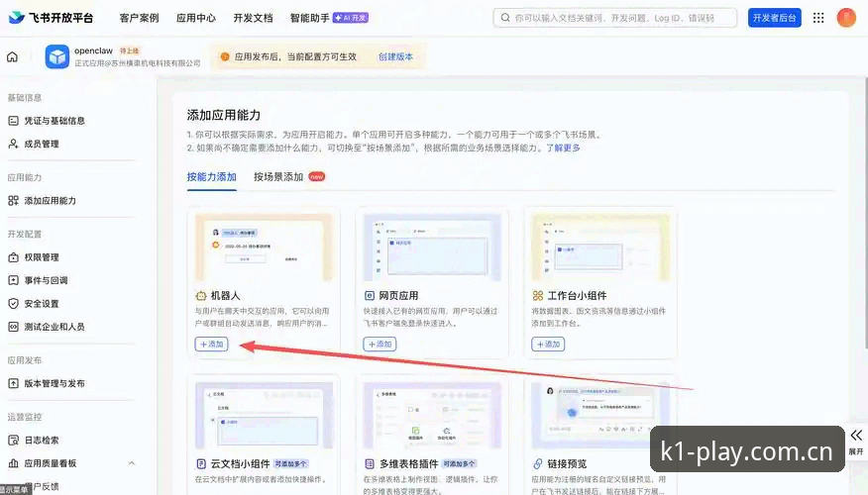Open the nine-dot apps grid

tap(818, 18)
